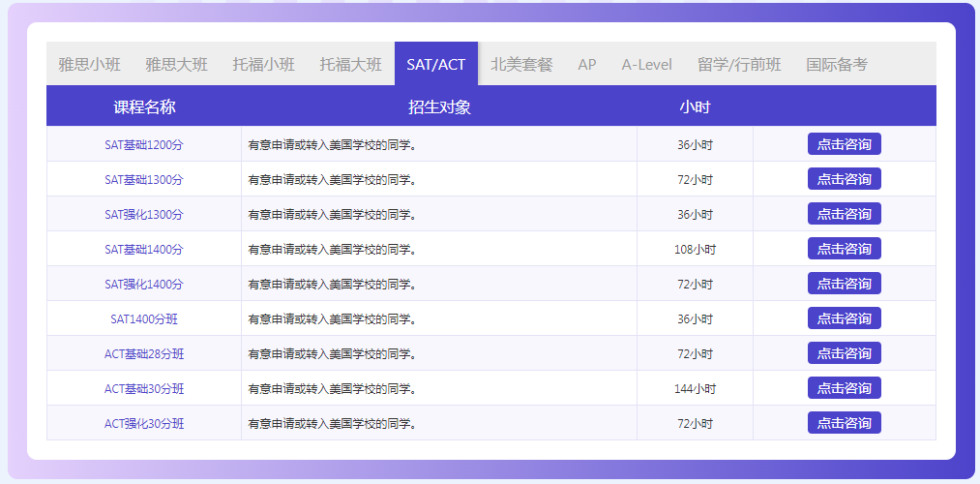Go to the 托福大班 tab
The height and width of the screenshot is (484, 980).
[350, 65]
